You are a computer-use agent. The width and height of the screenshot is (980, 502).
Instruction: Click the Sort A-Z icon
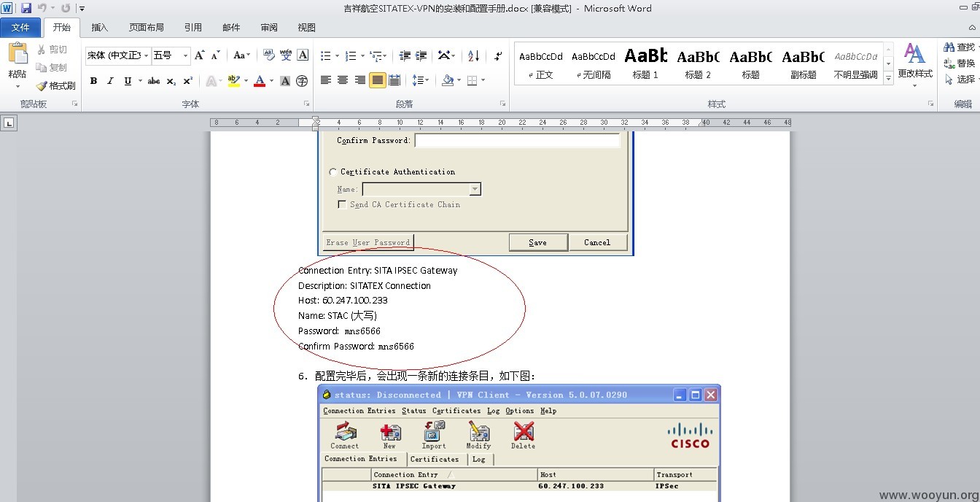coord(473,55)
